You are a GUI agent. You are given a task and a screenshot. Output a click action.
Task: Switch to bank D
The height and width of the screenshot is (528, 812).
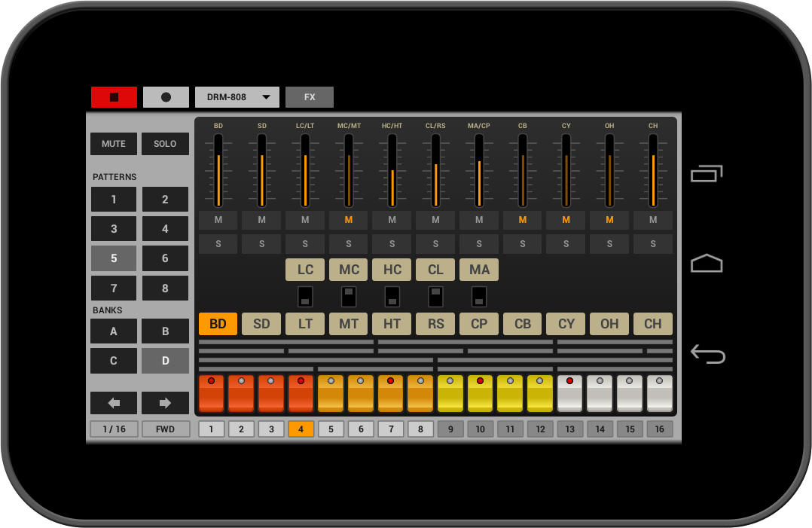[165, 361]
